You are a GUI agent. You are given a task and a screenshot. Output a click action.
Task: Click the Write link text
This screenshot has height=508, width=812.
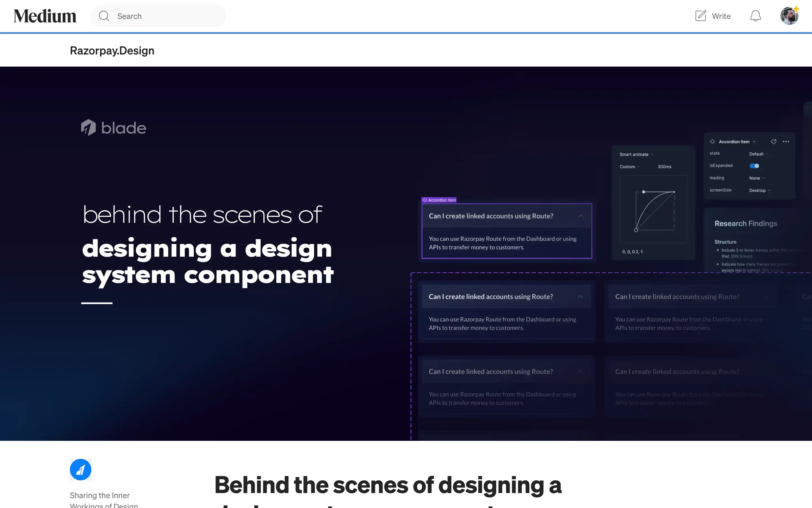pos(721,16)
